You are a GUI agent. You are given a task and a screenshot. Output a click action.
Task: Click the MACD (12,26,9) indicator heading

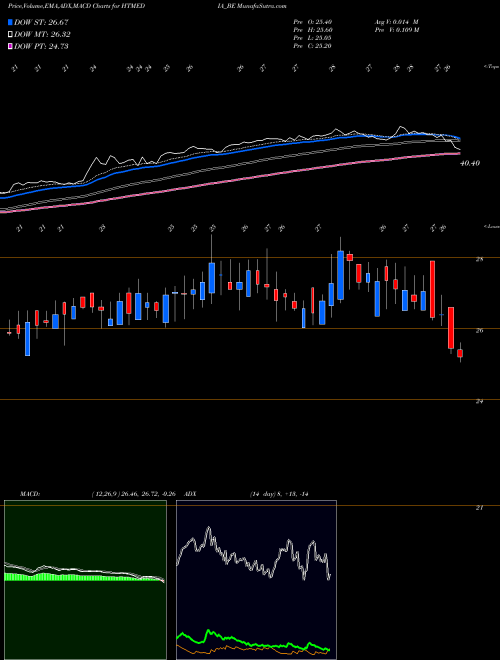tap(97, 494)
